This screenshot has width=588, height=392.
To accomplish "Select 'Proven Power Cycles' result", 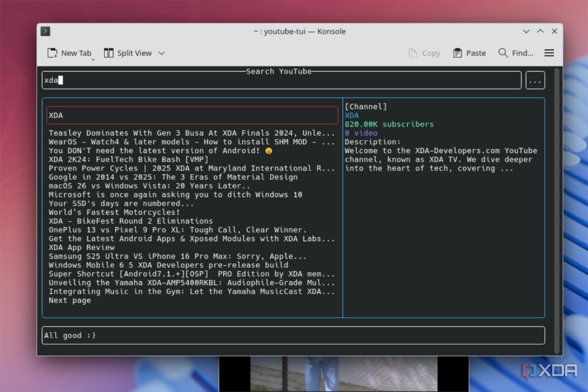I will coord(192,168).
